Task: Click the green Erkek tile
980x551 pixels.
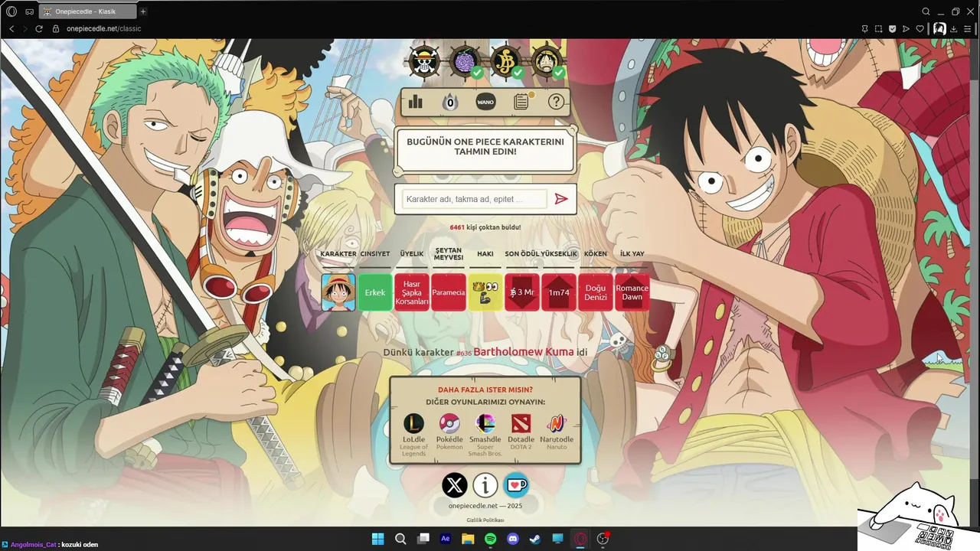Action: (x=375, y=292)
